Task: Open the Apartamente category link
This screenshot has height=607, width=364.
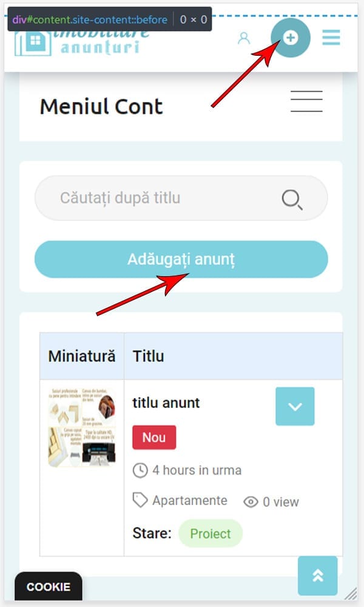Action: coord(189,501)
